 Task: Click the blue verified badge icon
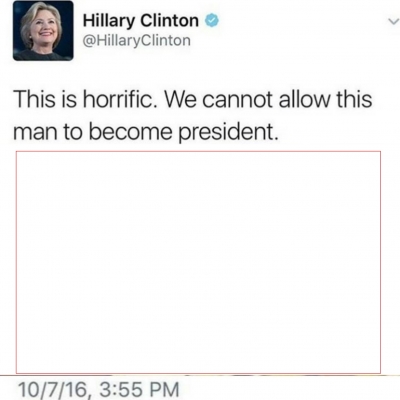click(x=212, y=21)
